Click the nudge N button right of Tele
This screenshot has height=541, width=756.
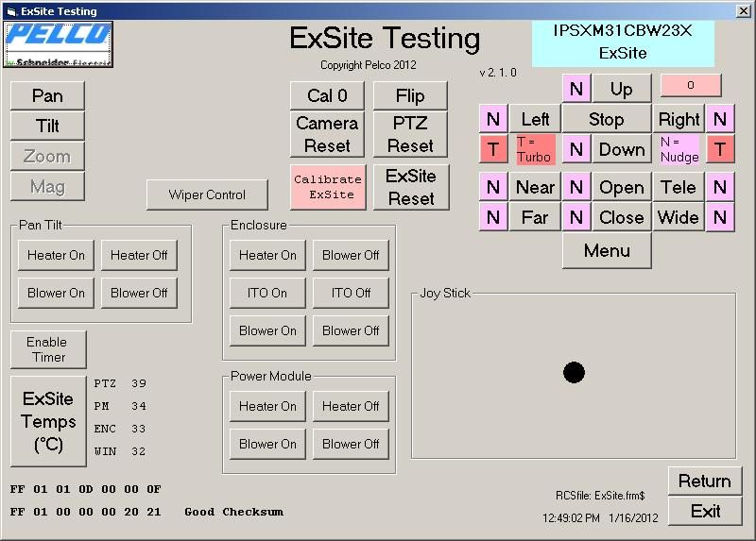[x=720, y=187]
